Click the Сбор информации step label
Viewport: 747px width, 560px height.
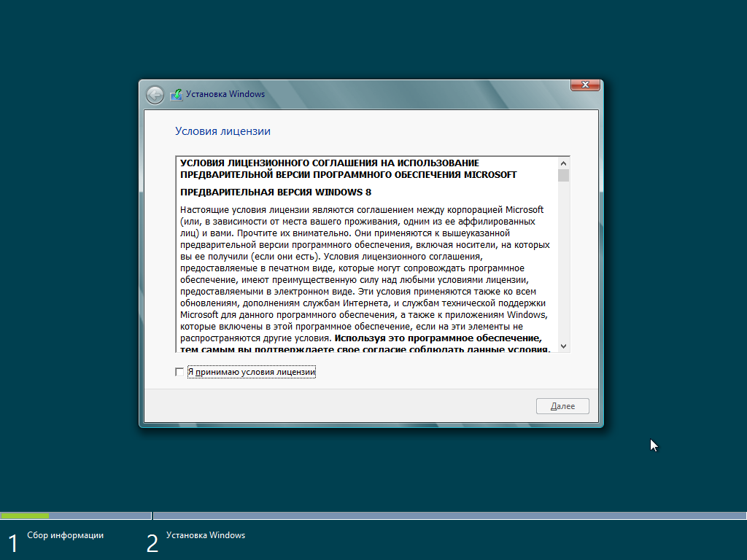(x=65, y=535)
